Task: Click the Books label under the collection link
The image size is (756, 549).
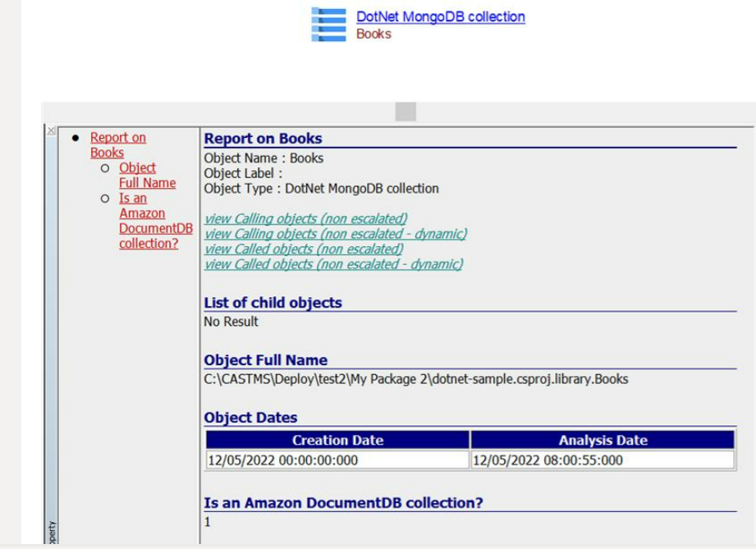Action: point(373,34)
